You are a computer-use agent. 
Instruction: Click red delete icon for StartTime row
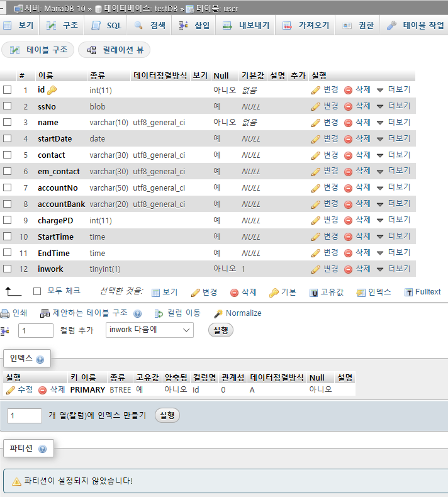pyautogui.click(x=348, y=237)
